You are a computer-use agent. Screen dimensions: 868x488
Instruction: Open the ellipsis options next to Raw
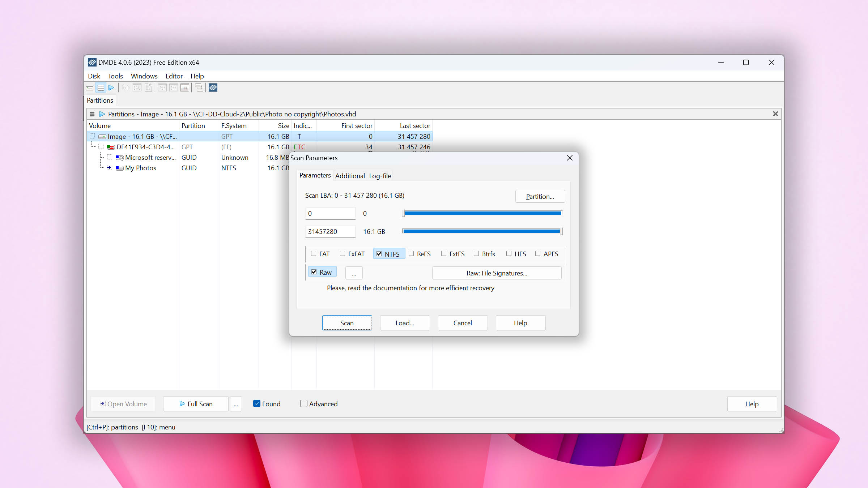click(354, 273)
